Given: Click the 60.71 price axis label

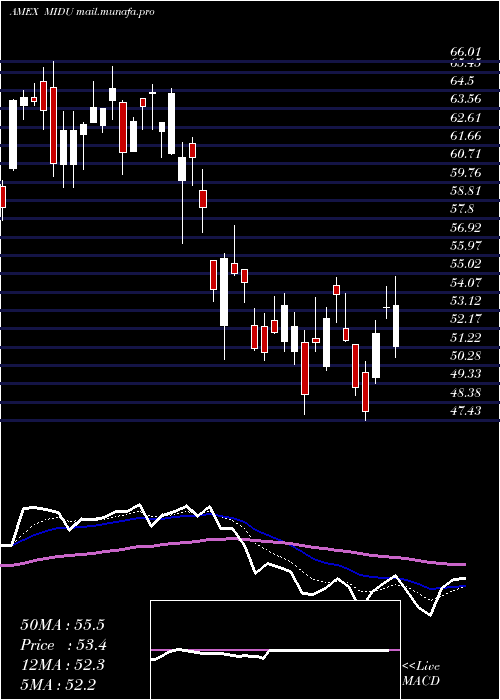Looking at the screenshot, I should pyautogui.click(x=465, y=154).
